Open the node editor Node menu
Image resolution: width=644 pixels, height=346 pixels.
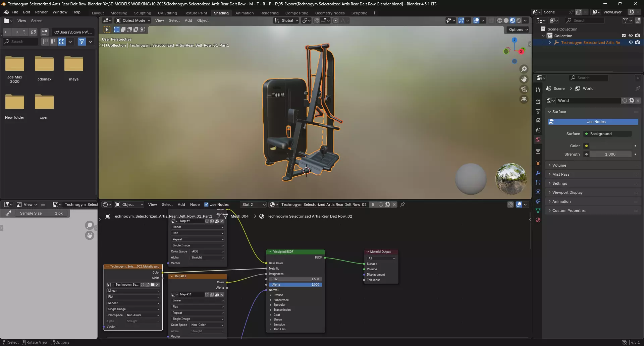pyautogui.click(x=195, y=205)
